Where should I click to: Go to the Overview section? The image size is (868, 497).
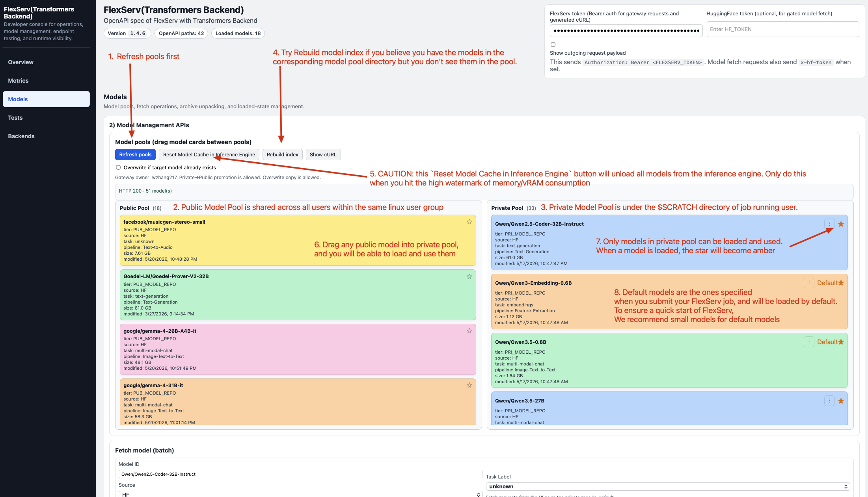point(46,62)
